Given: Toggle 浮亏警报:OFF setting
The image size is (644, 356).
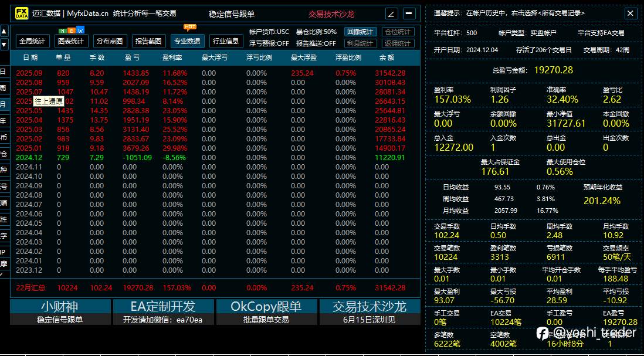Looking at the screenshot, I should [x=269, y=43].
